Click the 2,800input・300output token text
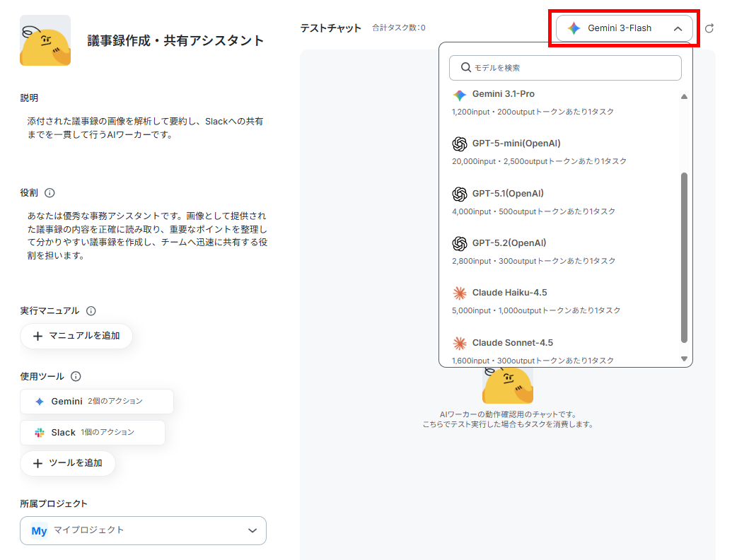 coord(533,261)
